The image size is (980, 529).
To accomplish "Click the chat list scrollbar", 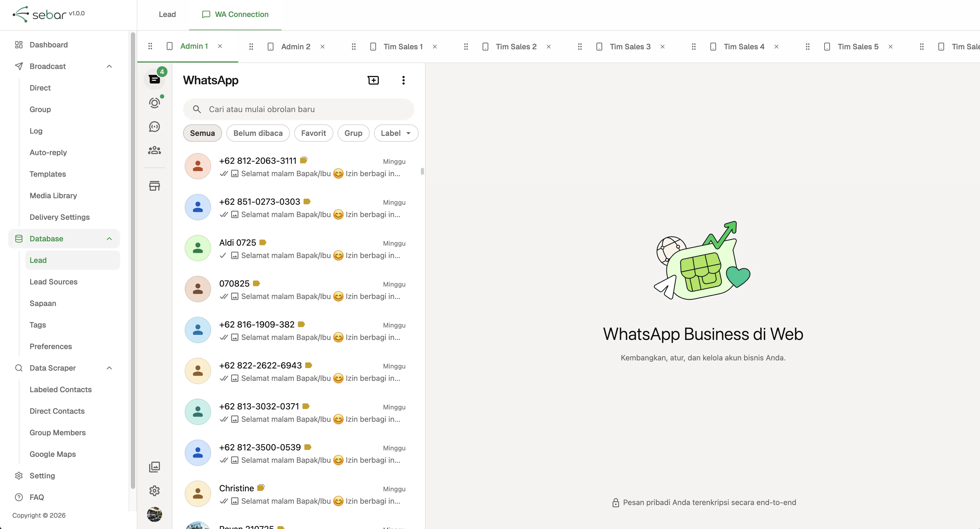I will [422, 171].
